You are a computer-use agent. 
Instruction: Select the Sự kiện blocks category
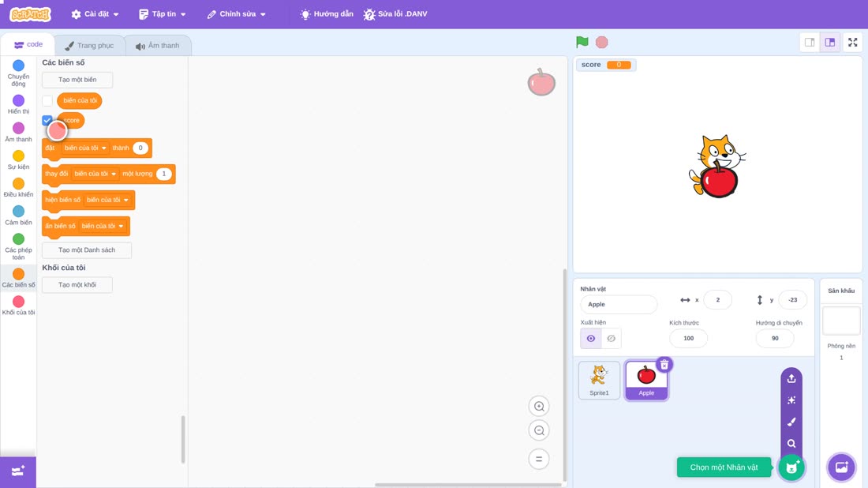[x=18, y=160]
